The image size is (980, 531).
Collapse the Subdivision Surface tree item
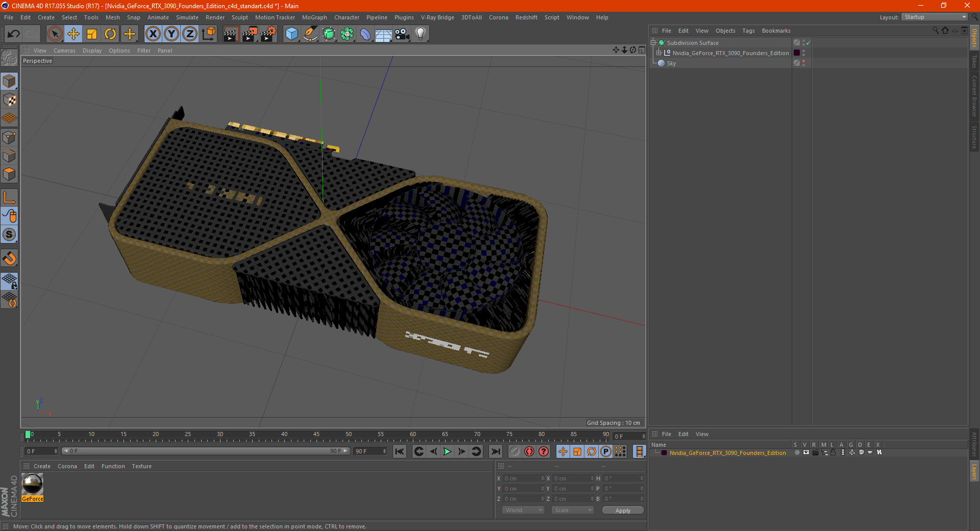[x=653, y=43]
